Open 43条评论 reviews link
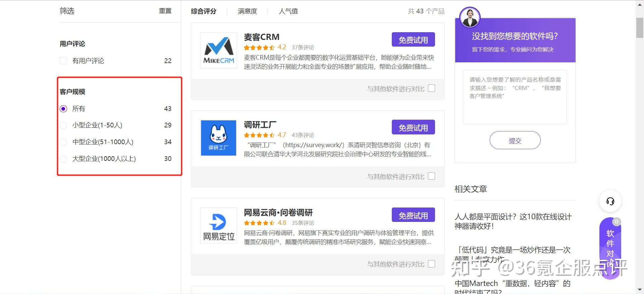644x294 pixels. tap(303, 135)
